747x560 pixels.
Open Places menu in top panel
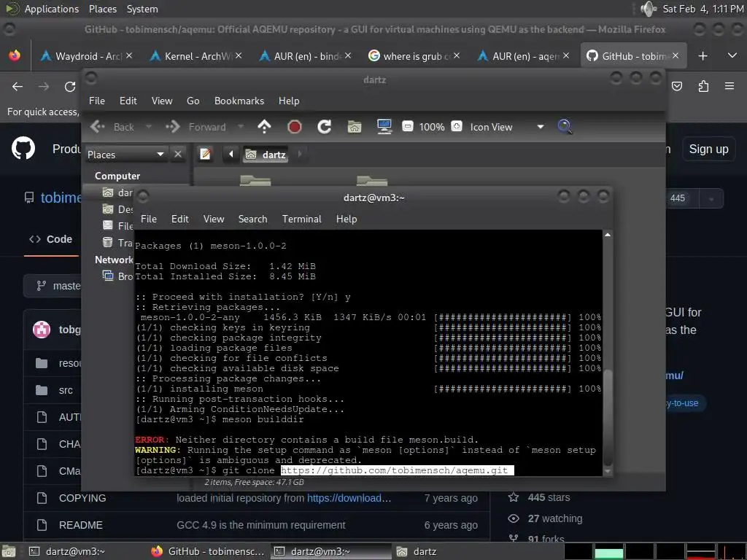tap(102, 9)
